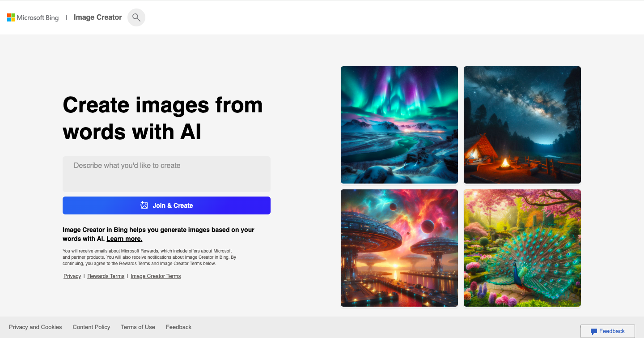Click Privacy and Cookies in the footer
The height and width of the screenshot is (338, 644).
(35, 327)
